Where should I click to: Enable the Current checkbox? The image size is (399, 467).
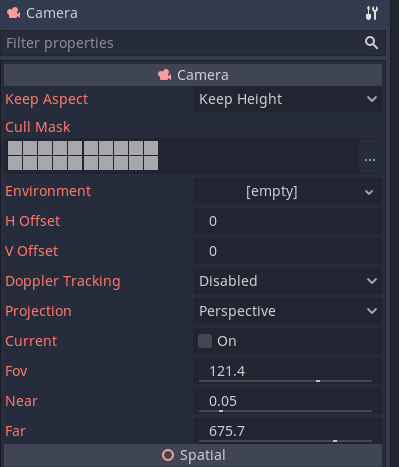click(205, 341)
